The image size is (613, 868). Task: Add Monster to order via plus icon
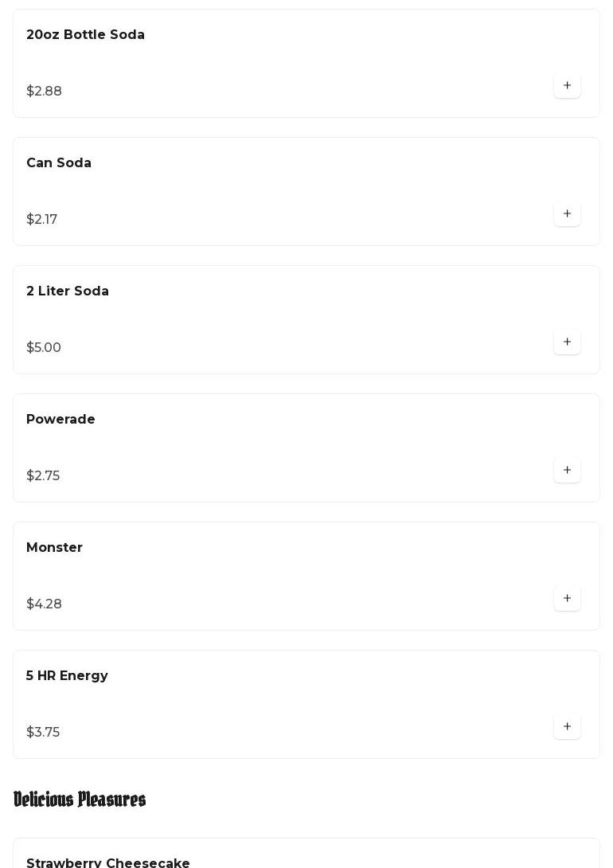pyautogui.click(x=567, y=598)
